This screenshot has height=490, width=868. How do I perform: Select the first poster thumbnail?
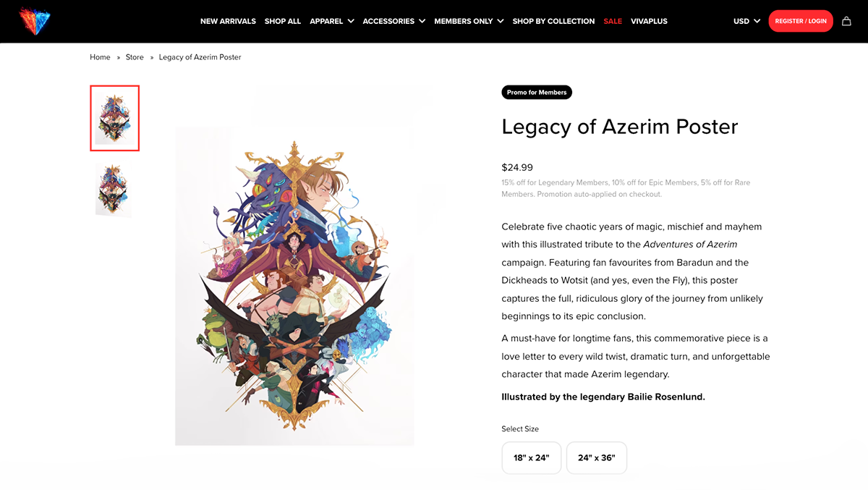pyautogui.click(x=115, y=118)
